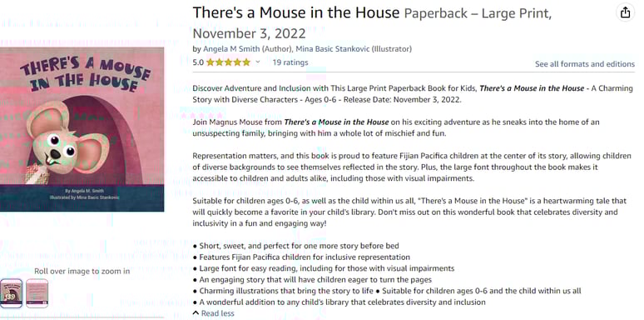Collapse the description with Read less
The width and height of the screenshot is (644, 320).
tap(213, 313)
